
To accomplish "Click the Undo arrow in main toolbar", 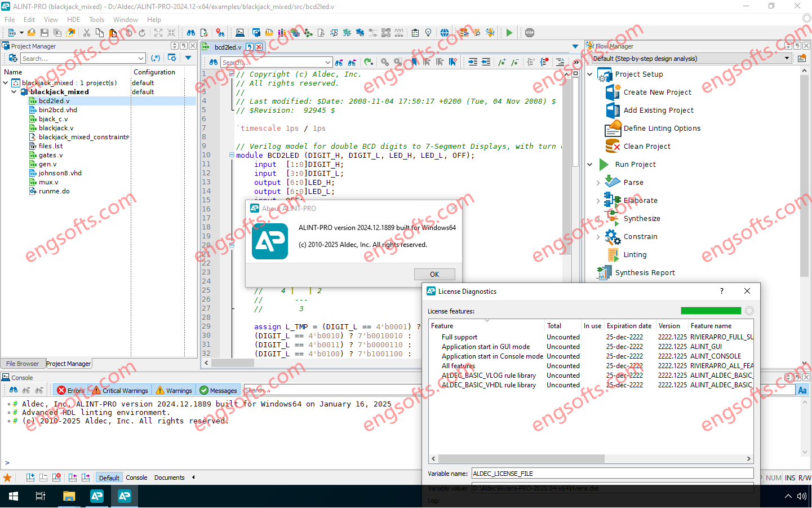I will 129,33.
